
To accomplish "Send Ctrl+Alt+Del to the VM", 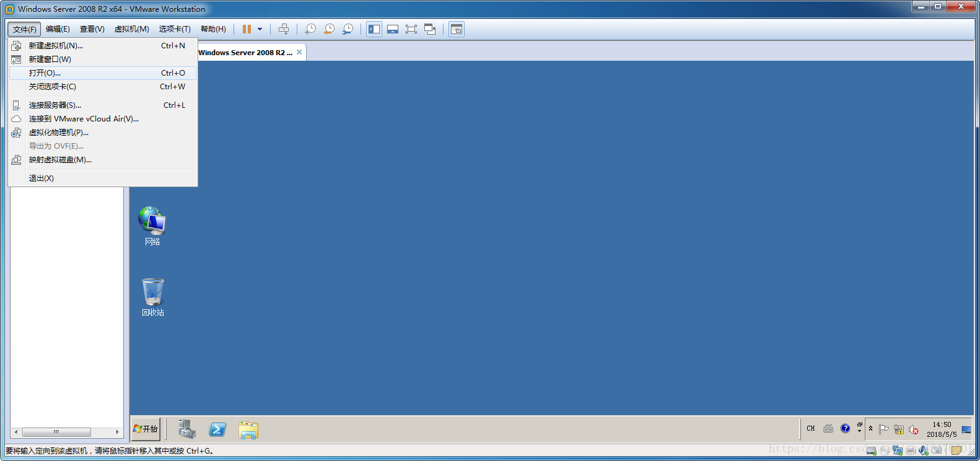I will pos(284,29).
